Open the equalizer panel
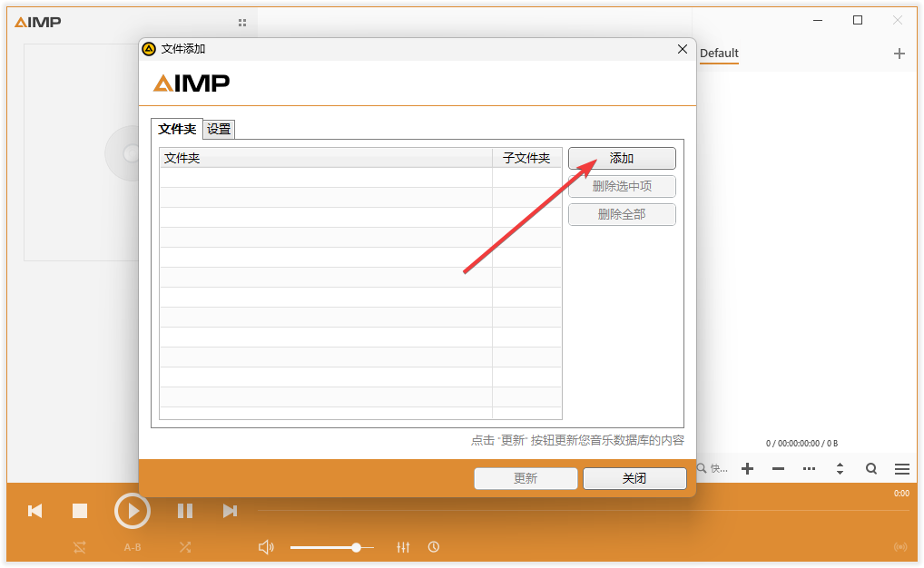 [x=403, y=547]
